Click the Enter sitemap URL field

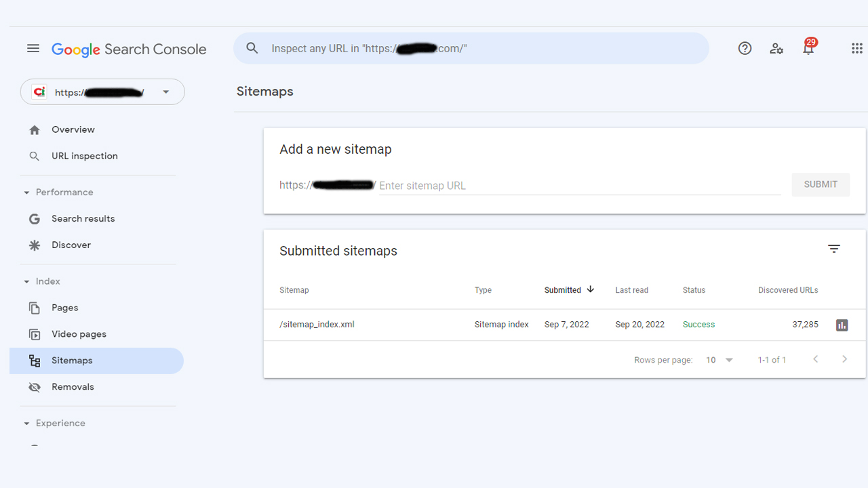576,186
